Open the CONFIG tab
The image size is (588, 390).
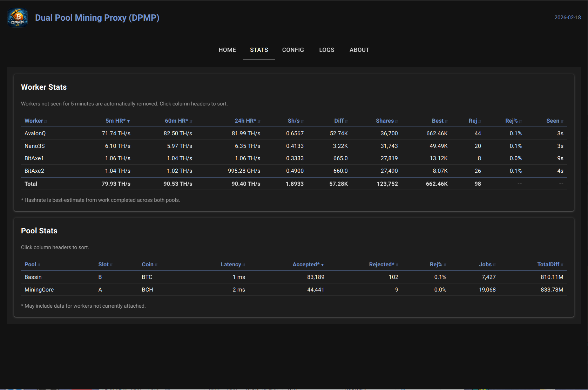point(293,50)
